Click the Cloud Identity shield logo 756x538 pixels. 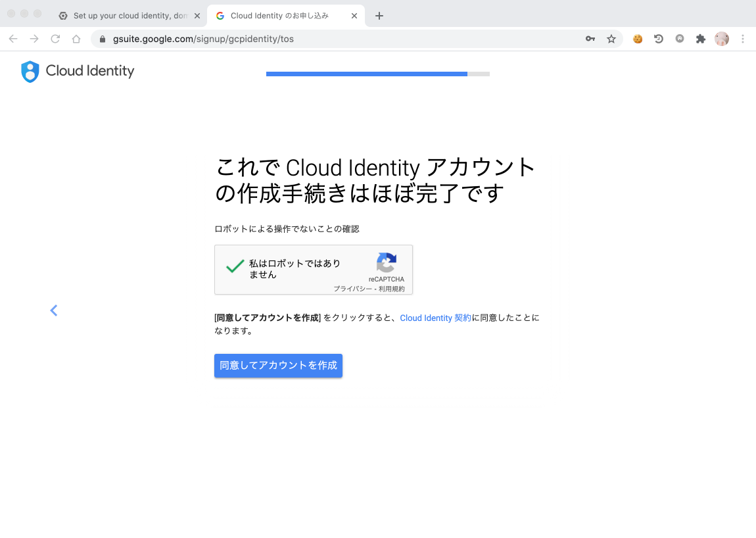(30, 72)
